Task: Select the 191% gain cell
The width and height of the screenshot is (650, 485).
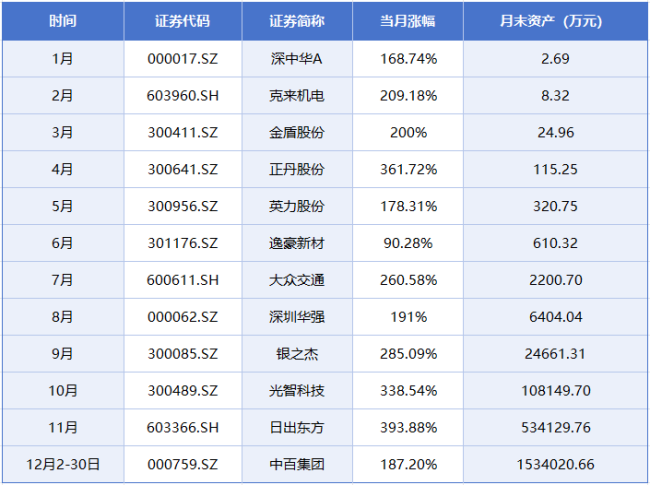Action: [x=408, y=317]
